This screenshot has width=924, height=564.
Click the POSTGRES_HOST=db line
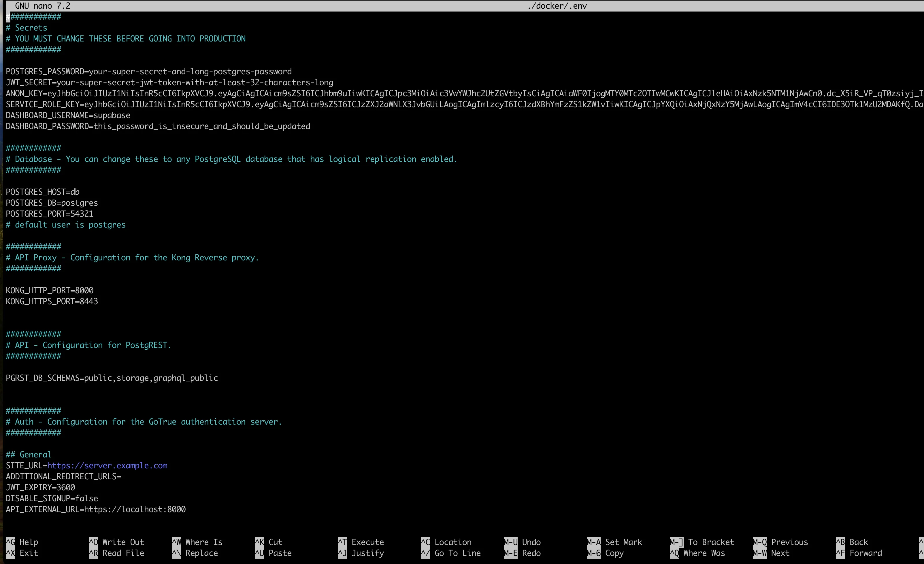[x=42, y=192]
